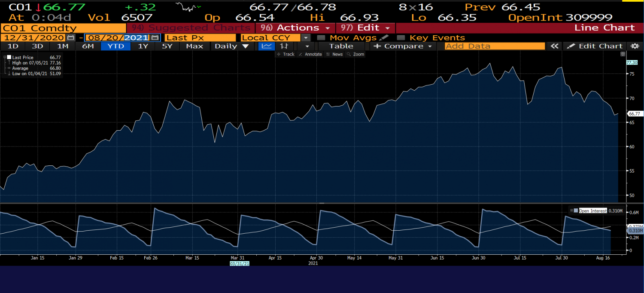Select the 1Y time range tab

pos(143,46)
